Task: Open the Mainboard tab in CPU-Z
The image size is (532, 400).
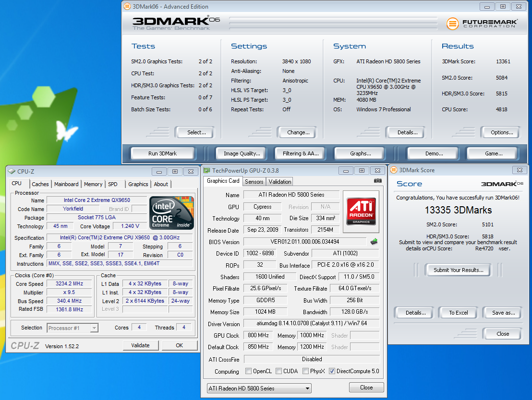Action: pyautogui.click(x=66, y=184)
